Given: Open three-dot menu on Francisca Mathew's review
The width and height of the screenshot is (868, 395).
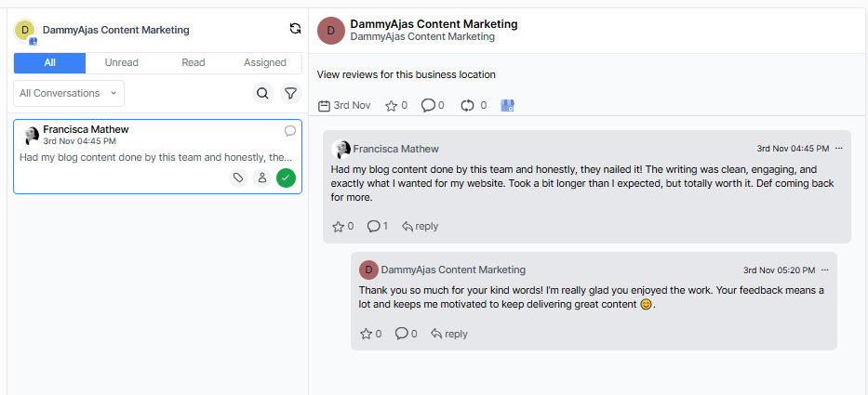Looking at the screenshot, I should (839, 149).
